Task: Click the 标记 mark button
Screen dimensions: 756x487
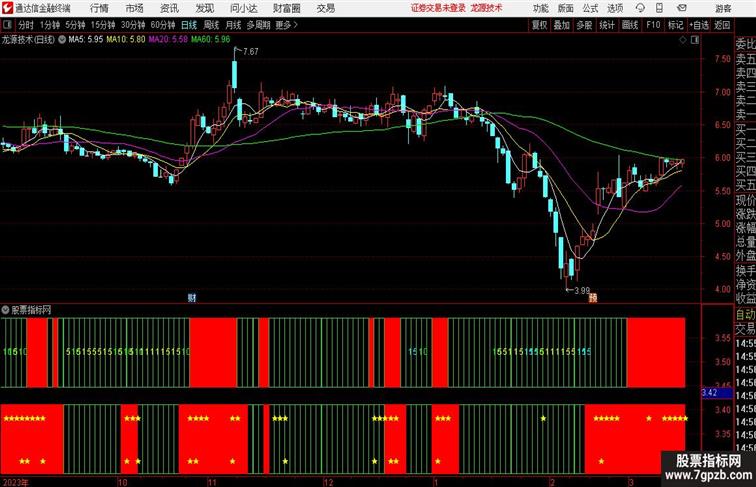Action: (x=675, y=25)
